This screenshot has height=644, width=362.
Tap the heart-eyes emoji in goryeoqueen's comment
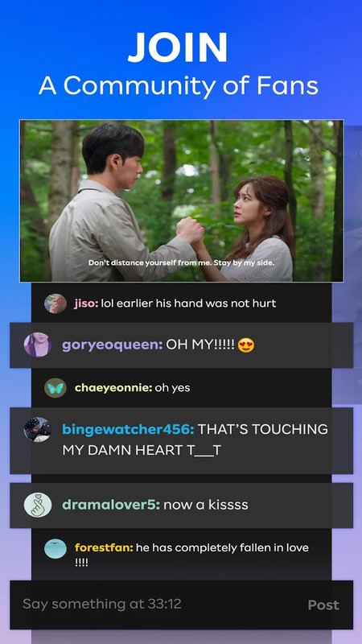pos(246,345)
